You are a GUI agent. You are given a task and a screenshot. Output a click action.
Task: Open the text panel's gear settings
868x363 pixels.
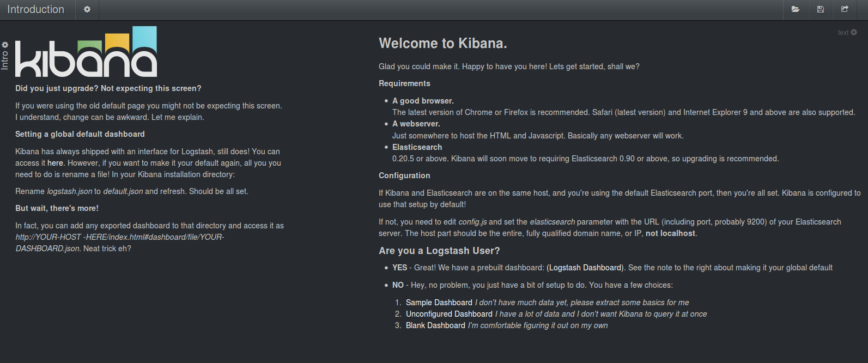pyautogui.click(x=854, y=32)
